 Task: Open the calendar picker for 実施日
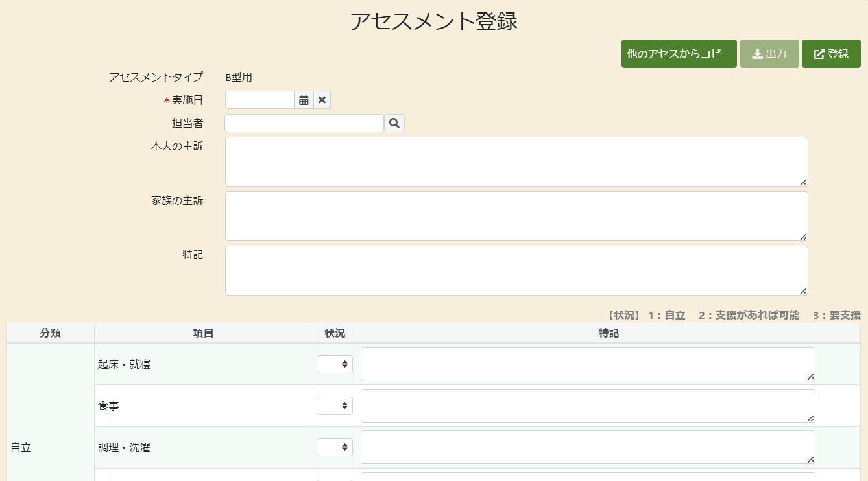click(304, 100)
